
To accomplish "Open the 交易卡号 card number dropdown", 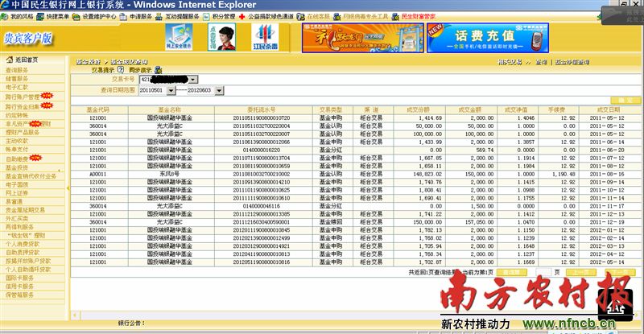I will click(x=194, y=80).
